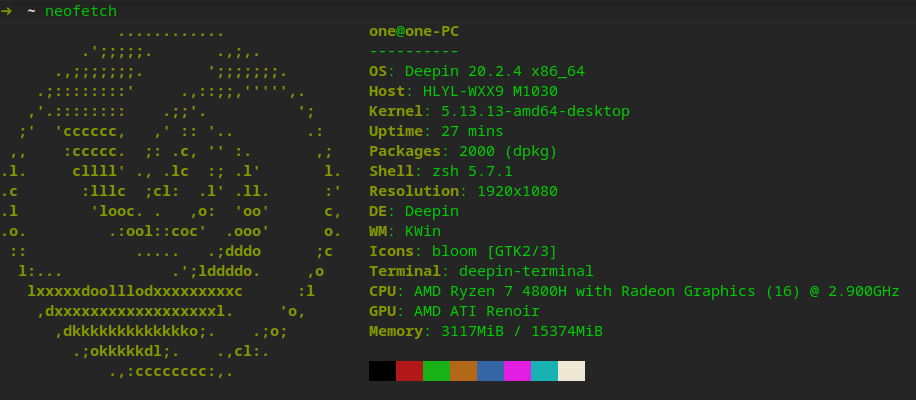Click the green prompt arrow
This screenshot has width=916, height=400.
7,11
